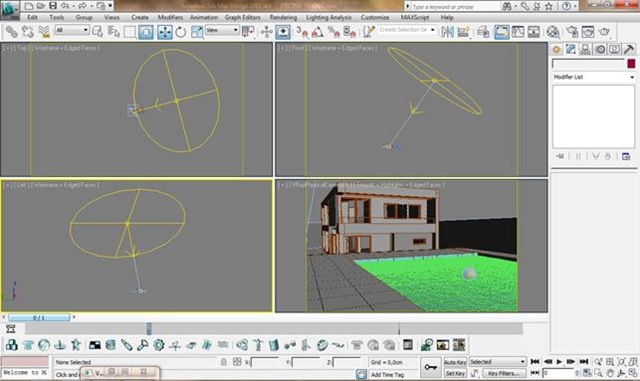Viewport: 640px width, 381px height.
Task: Click the Select Object tool
Action: pyautogui.click(x=98, y=32)
